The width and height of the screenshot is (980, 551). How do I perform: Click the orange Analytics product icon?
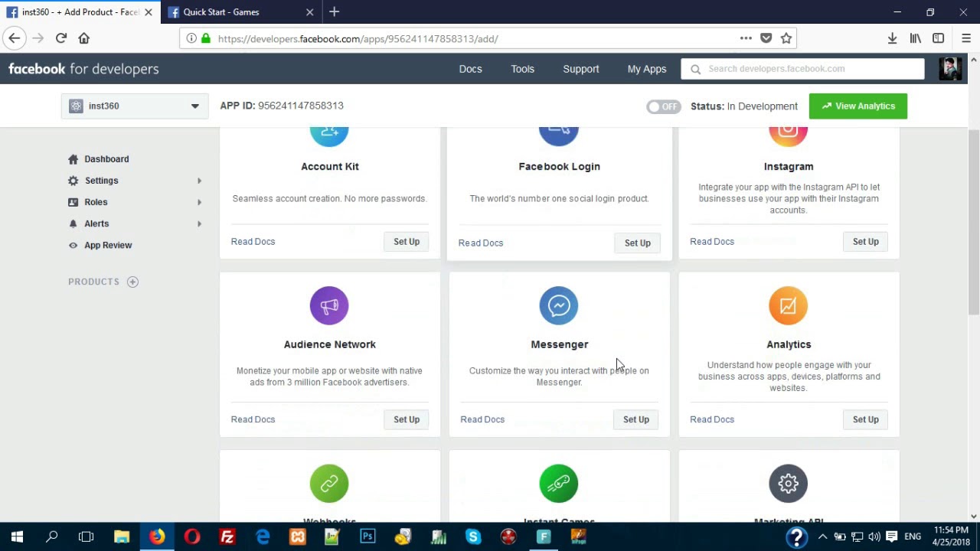point(788,305)
